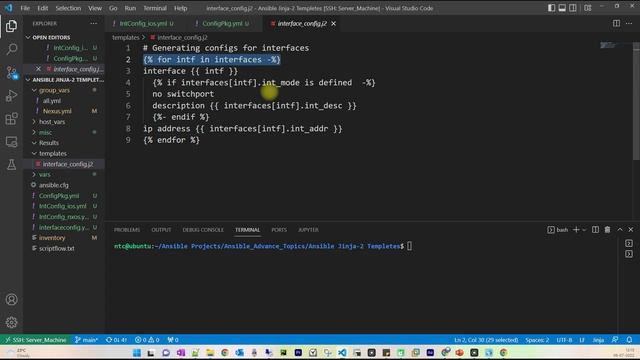Open the Explorer view in activity bar

(11, 26)
